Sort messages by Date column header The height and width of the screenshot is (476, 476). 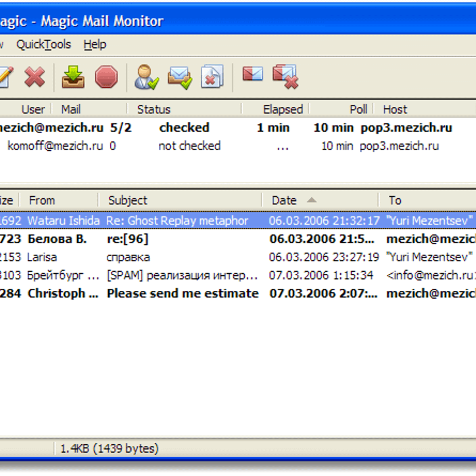[284, 200]
